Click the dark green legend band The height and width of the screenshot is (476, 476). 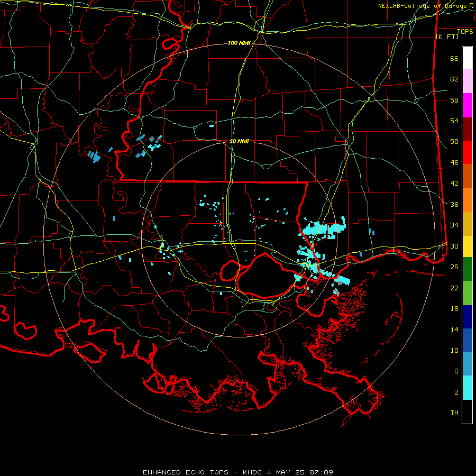[467, 269]
